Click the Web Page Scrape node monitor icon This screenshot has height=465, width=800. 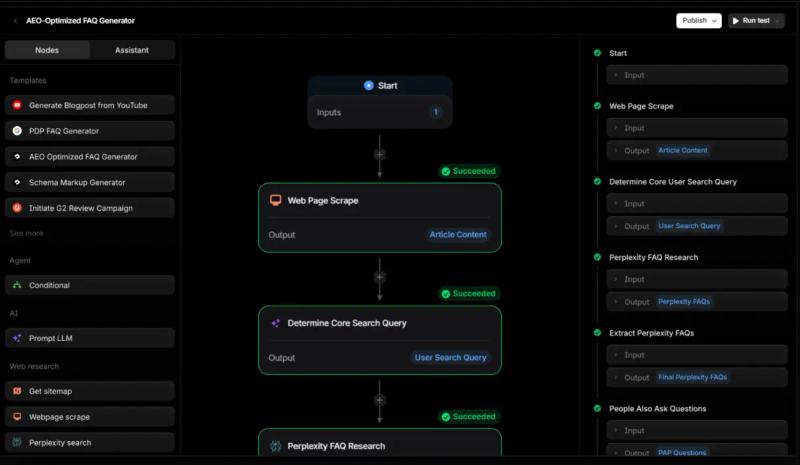(x=276, y=200)
